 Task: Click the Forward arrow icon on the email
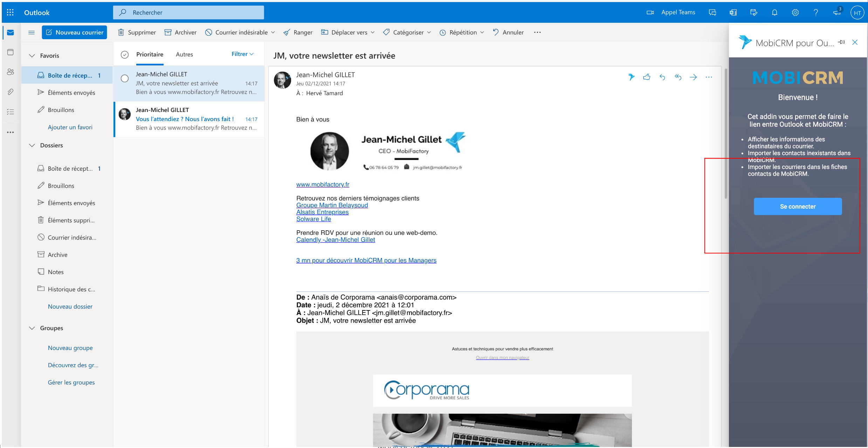(693, 77)
